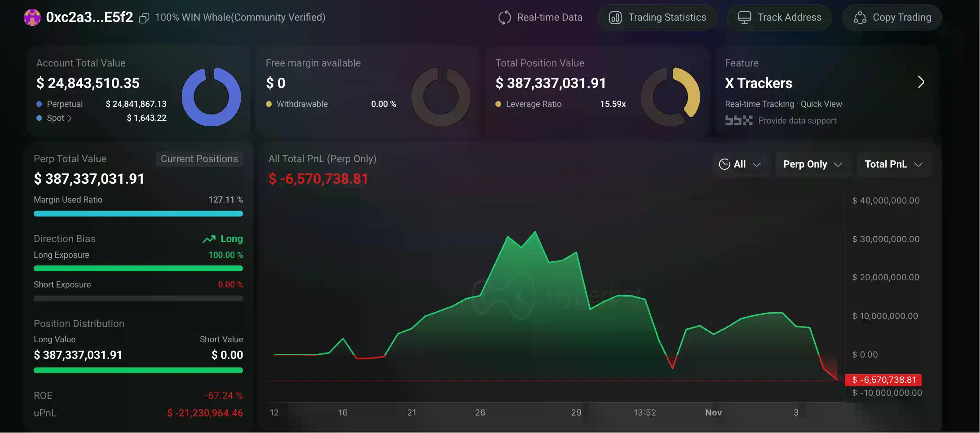Click the Trading Statistics chart icon

615,18
